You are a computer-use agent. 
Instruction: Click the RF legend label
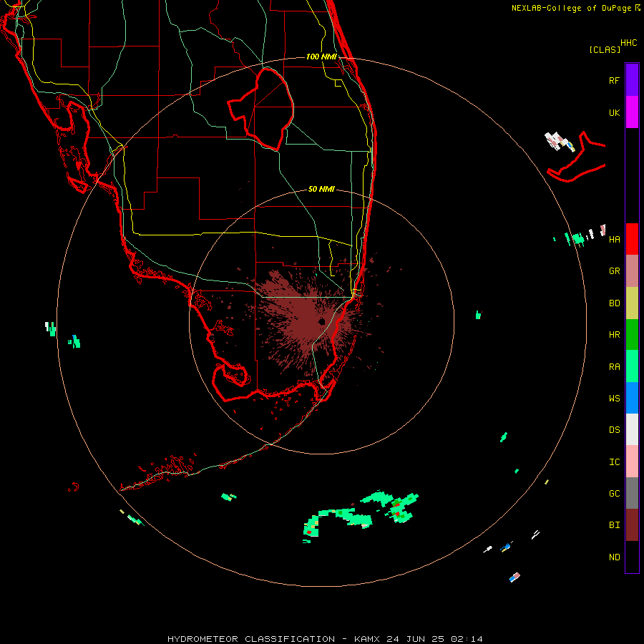click(614, 80)
